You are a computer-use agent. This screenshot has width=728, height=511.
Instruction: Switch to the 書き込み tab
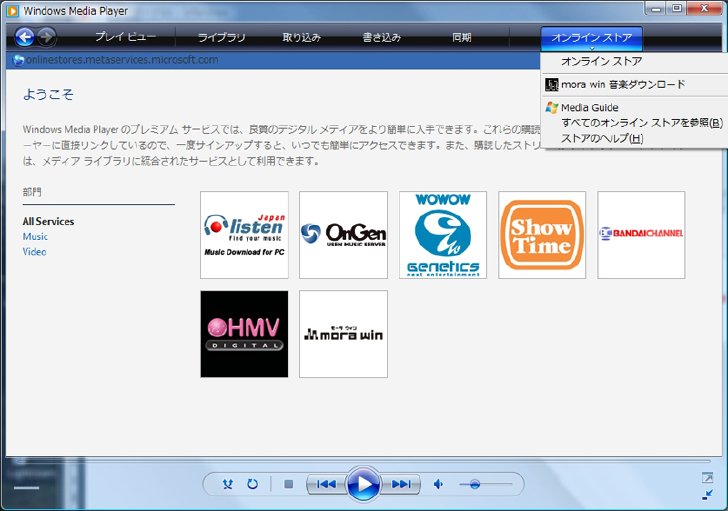[382, 37]
